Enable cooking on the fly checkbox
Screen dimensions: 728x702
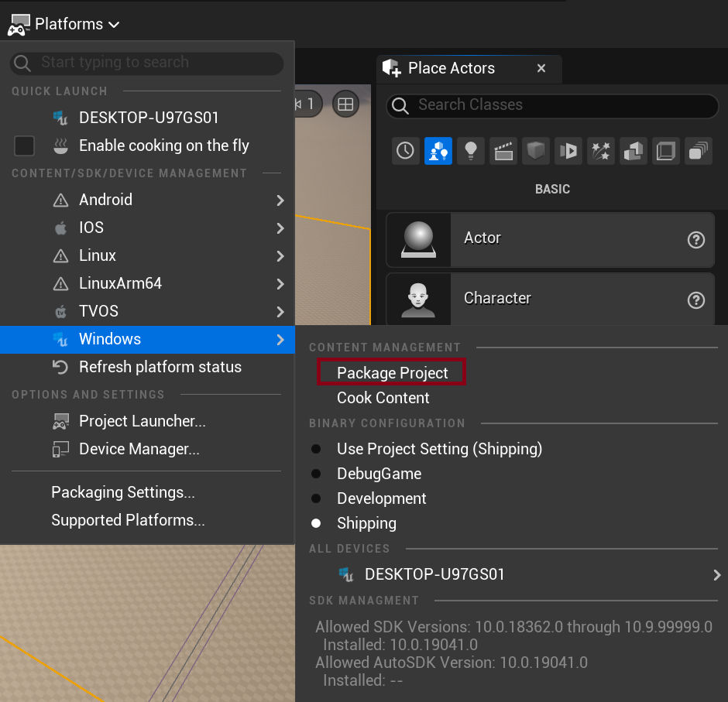(25, 146)
